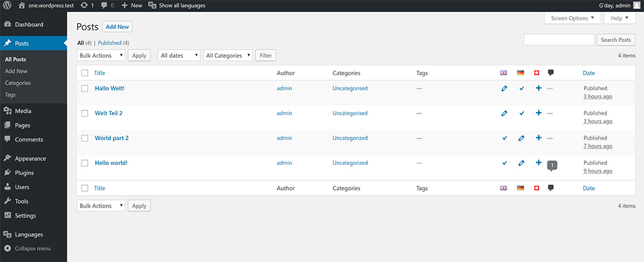
Task: Open the WordPress logo menu
Action: pyautogui.click(x=8, y=6)
